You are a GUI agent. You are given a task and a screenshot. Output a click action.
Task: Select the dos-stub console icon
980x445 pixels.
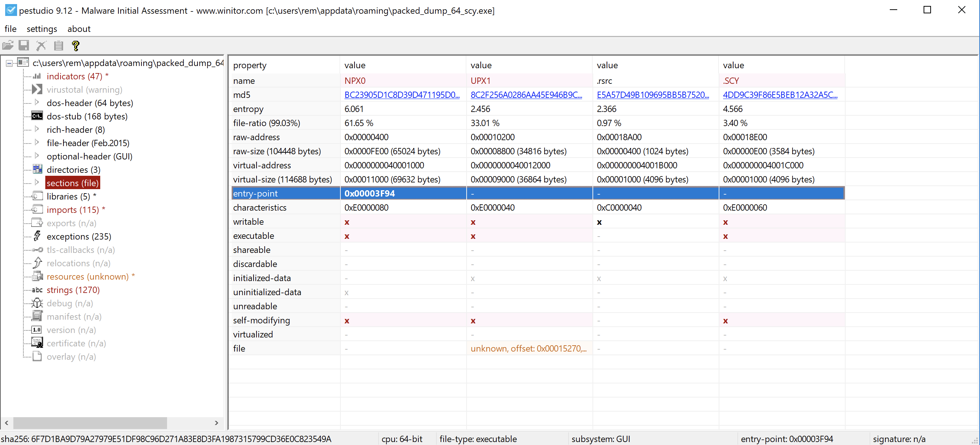point(37,116)
